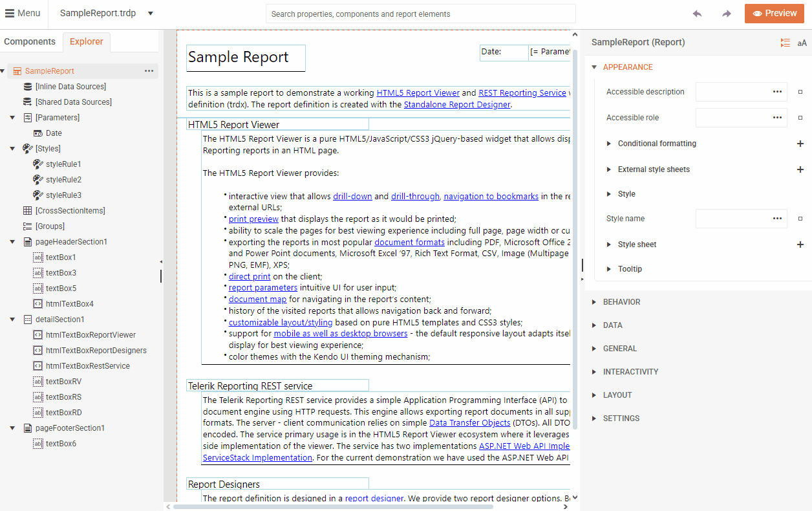Image resolution: width=812 pixels, height=511 pixels.
Task: Expand Conditional formatting property
Action: (609, 144)
